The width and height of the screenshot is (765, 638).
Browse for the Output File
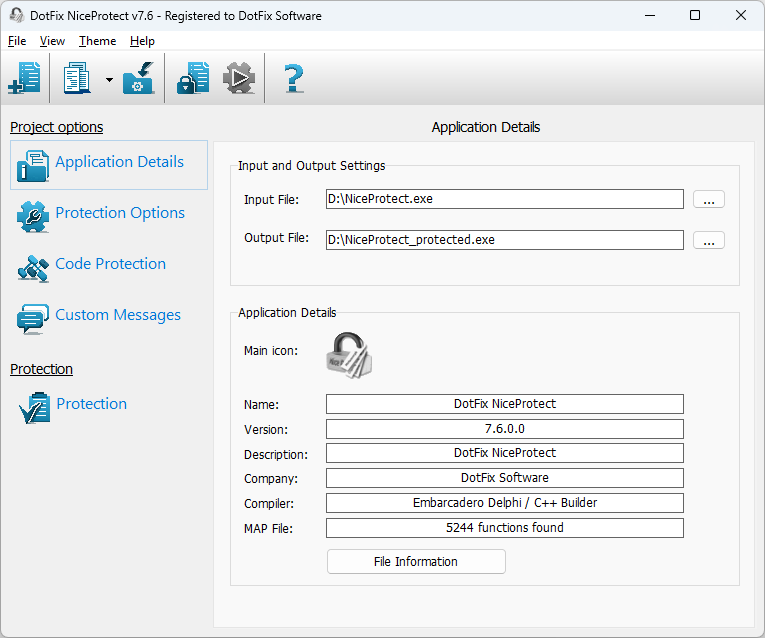[x=708, y=240]
